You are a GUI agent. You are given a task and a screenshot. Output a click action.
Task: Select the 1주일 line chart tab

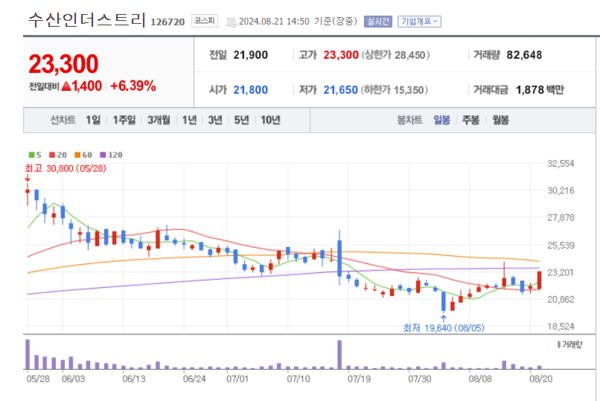[x=124, y=120]
